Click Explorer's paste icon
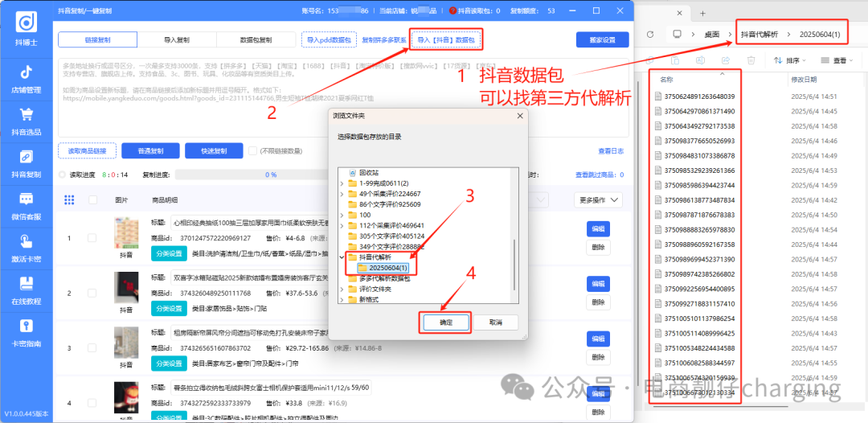 pyautogui.click(x=675, y=60)
